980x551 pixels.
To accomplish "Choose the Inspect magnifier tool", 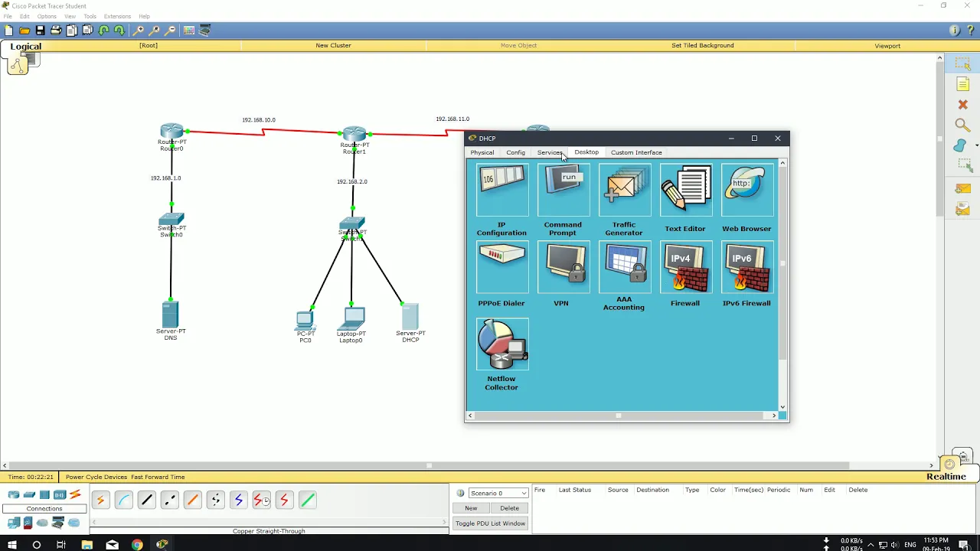I will pos(963,125).
